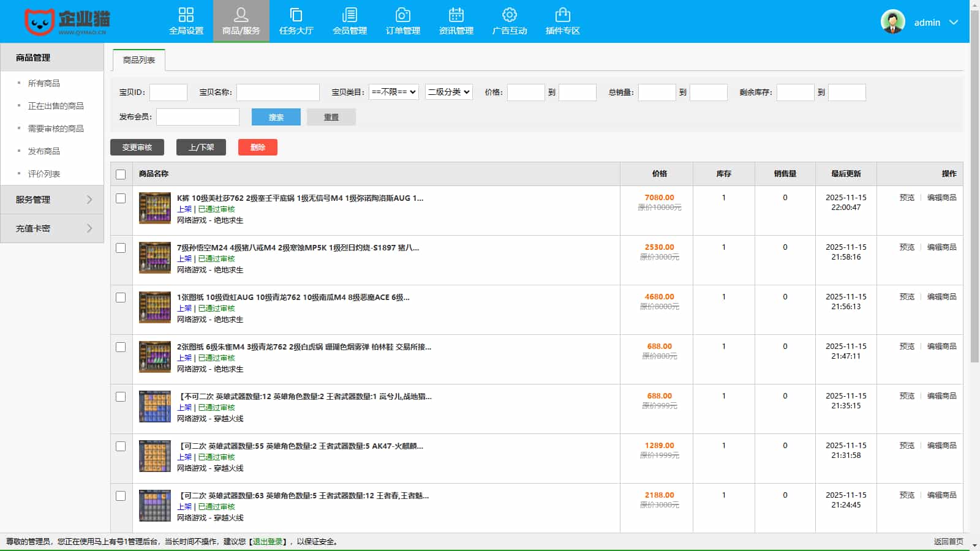
Task: Open the 二级分类 dropdown
Action: click(x=448, y=92)
